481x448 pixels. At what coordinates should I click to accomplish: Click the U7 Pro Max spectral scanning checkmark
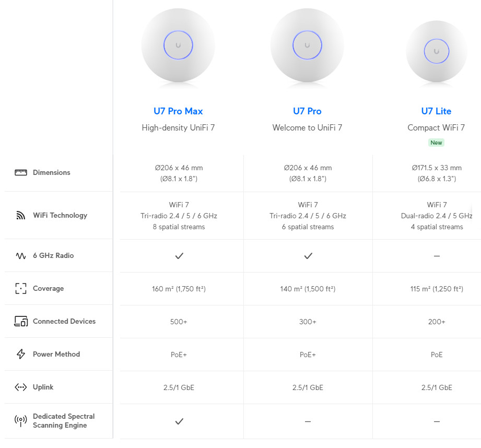179,421
